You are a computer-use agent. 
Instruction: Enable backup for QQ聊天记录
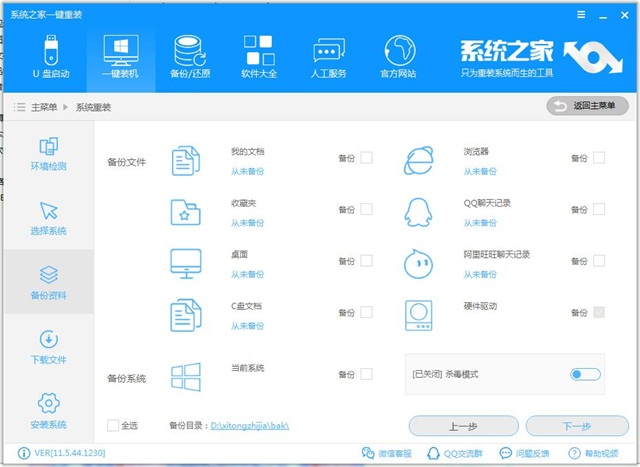point(598,209)
